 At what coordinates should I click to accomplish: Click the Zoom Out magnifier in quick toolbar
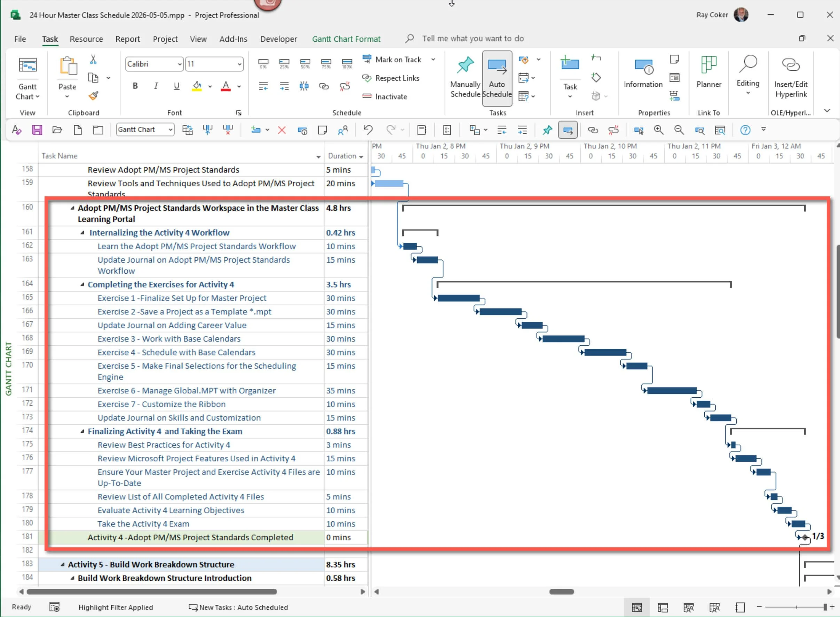tap(679, 130)
